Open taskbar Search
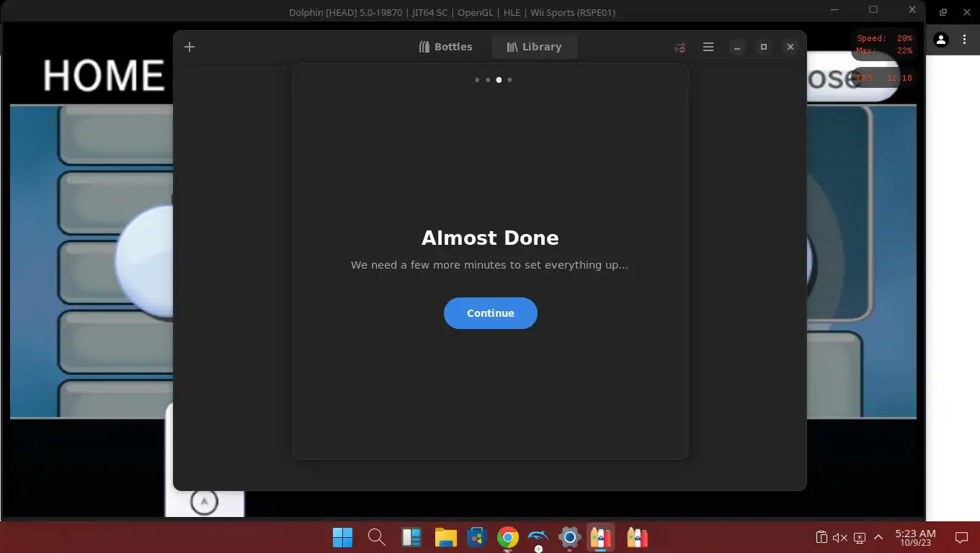Viewport: 980px width, 553px height. [376, 537]
